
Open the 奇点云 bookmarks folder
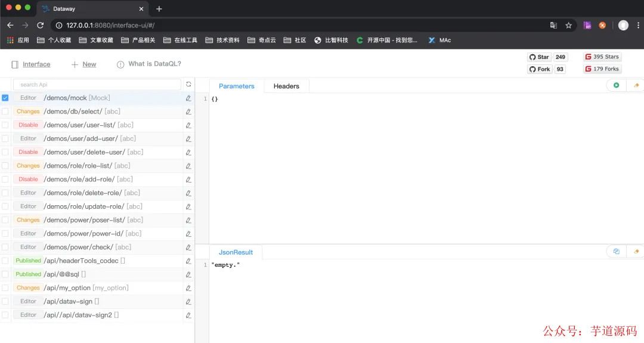(262, 40)
